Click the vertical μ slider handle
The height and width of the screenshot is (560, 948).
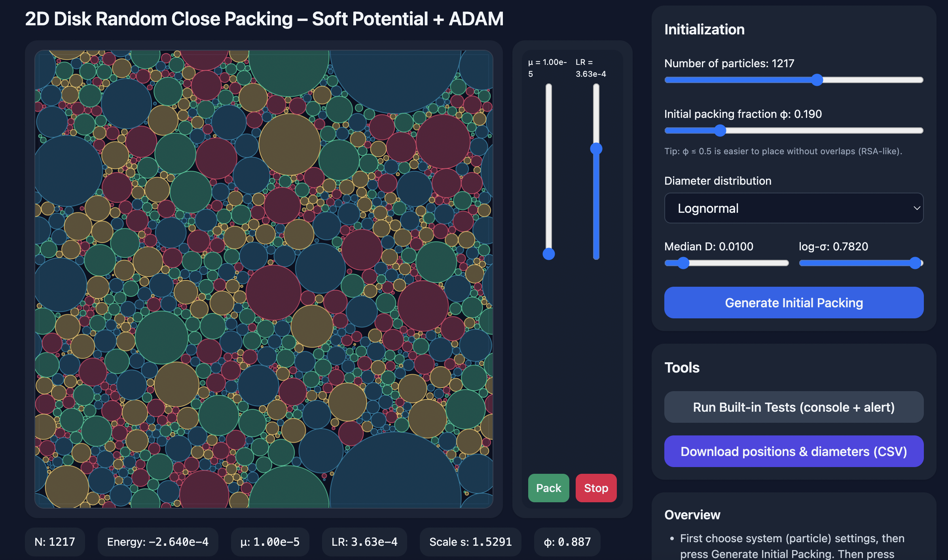(x=549, y=254)
